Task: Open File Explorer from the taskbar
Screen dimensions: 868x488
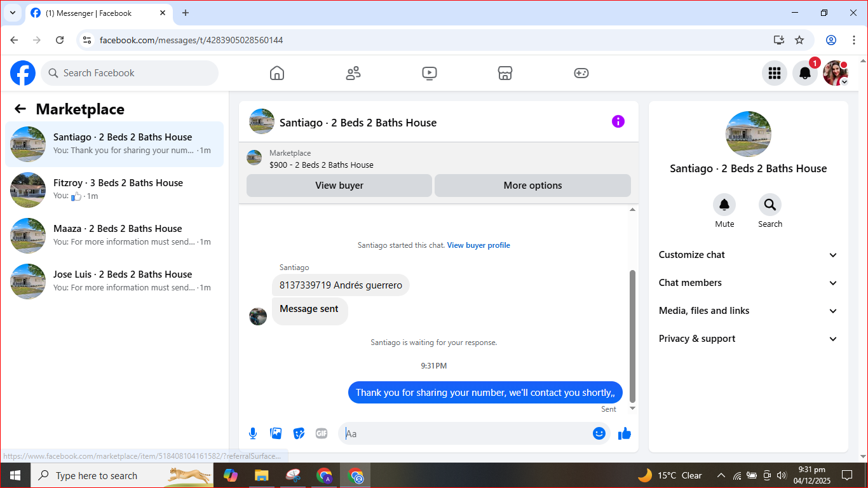Action: (261, 475)
